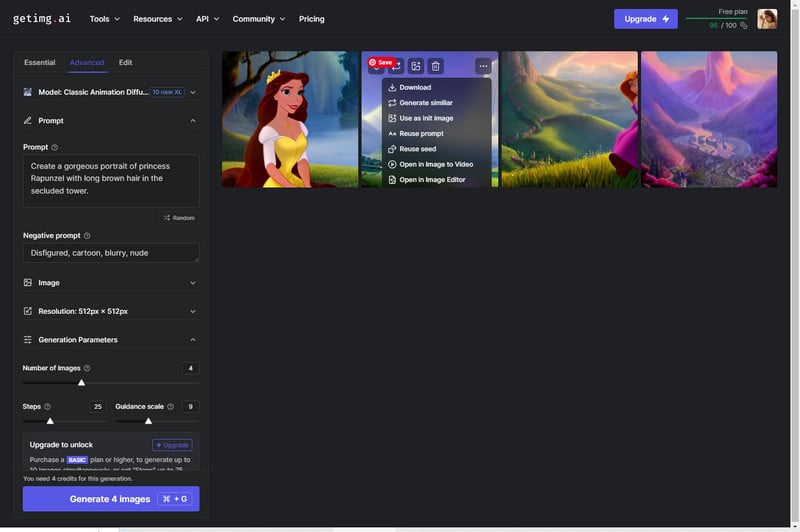Screen dimensions: 800x532
Task: Open the user profile avatar
Action: point(767,19)
